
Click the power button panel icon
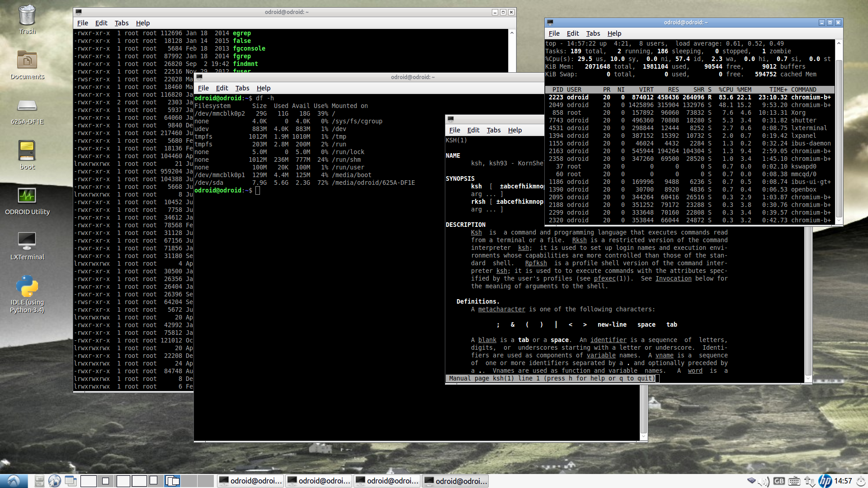pyautogui.click(x=861, y=481)
